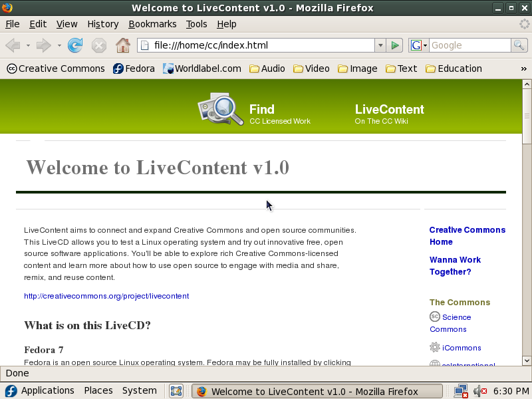Click the activity throbber icon
The height and width of the screenshot is (399, 532).
[x=525, y=24]
